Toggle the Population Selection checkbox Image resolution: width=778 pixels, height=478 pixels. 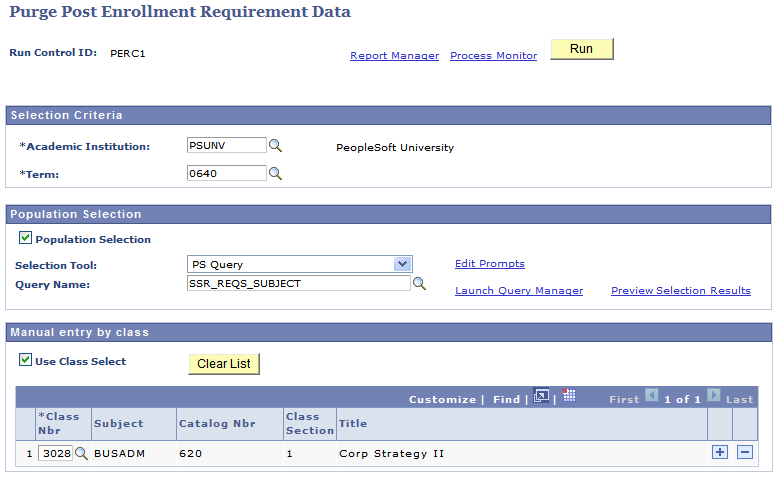coord(25,238)
